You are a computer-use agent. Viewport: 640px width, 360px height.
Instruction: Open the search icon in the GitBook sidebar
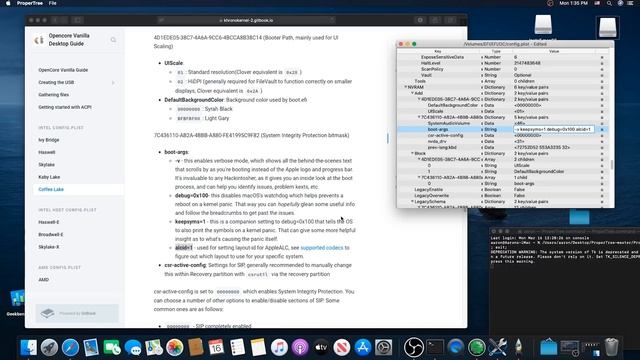tap(113, 40)
